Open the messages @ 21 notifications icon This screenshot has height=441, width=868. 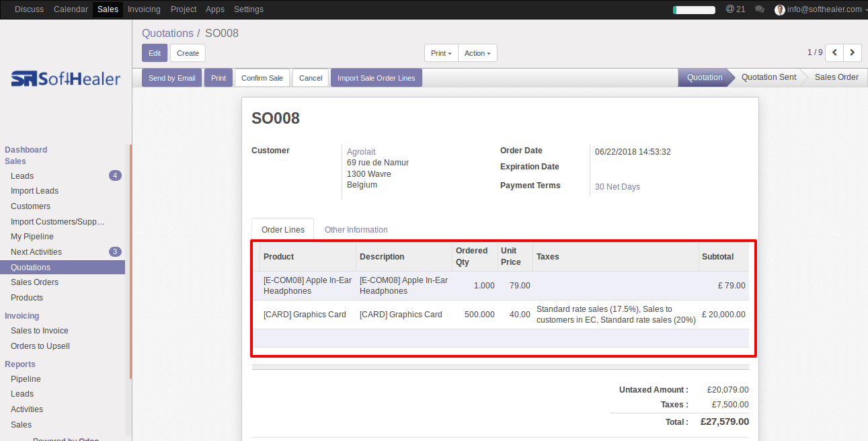(x=736, y=9)
